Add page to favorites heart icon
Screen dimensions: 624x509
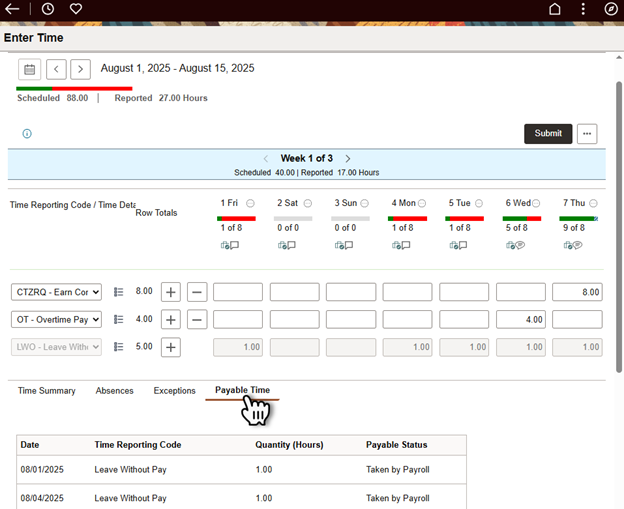76,8
